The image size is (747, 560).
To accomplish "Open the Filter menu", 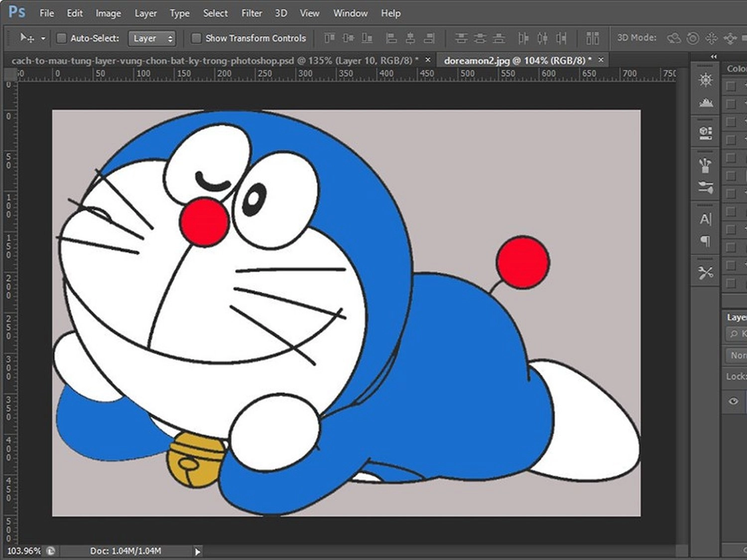I will (251, 13).
